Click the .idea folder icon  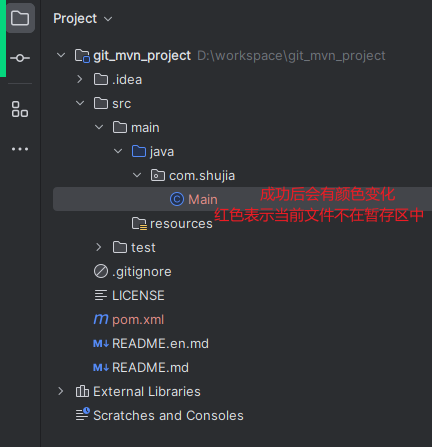[101, 79]
